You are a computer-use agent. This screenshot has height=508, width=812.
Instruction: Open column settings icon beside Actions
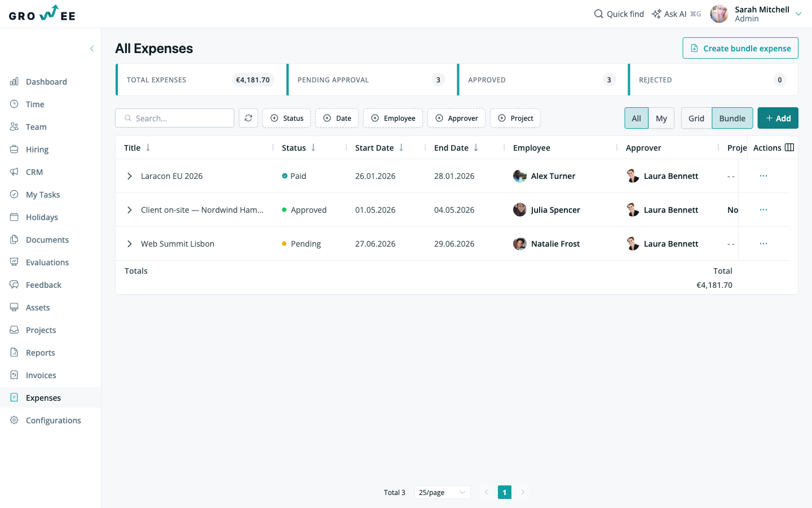pos(789,147)
